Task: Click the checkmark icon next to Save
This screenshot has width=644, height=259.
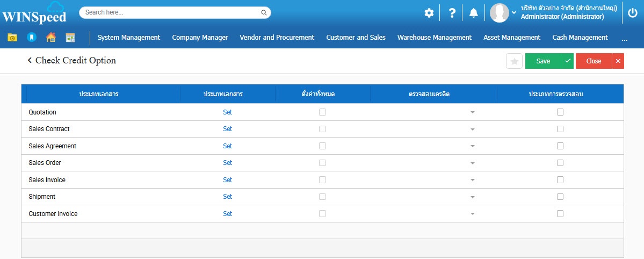Action: (x=568, y=61)
